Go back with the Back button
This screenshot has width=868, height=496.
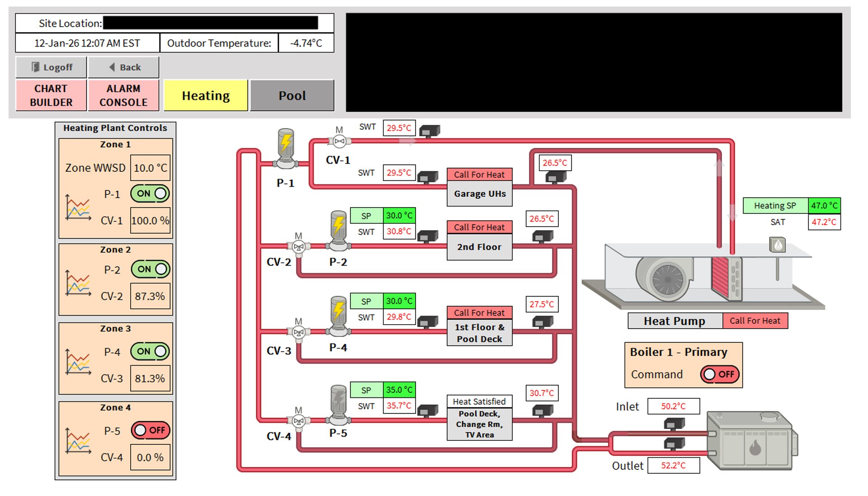tap(124, 67)
